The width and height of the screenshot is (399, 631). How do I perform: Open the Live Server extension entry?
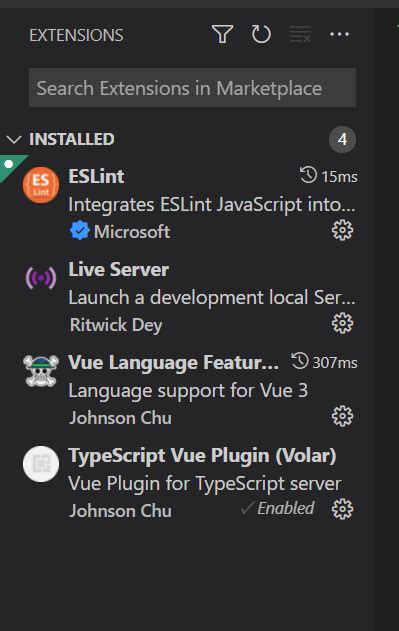pos(187,297)
